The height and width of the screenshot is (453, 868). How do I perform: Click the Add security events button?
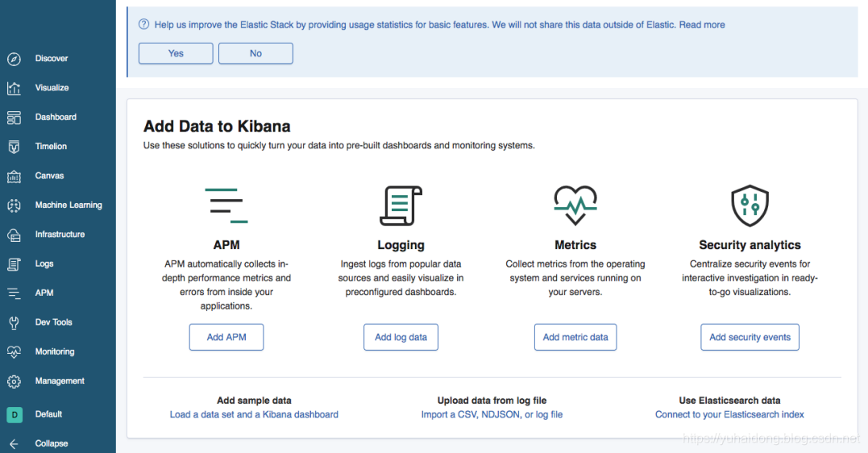click(750, 337)
